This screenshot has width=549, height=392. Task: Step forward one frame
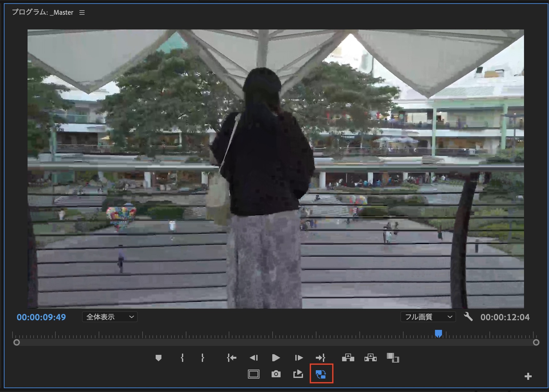[x=299, y=358]
